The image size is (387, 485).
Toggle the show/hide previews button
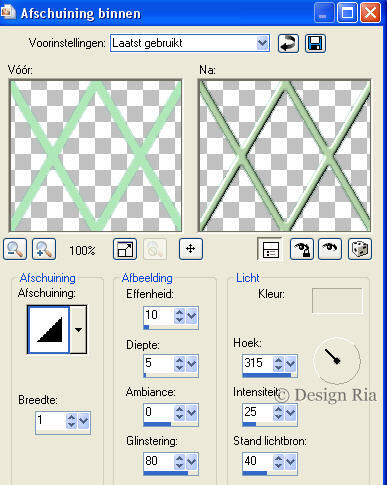pyautogui.click(x=270, y=249)
